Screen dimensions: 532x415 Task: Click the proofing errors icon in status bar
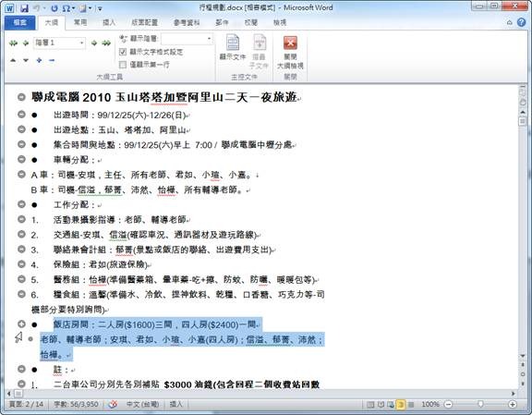114,404
